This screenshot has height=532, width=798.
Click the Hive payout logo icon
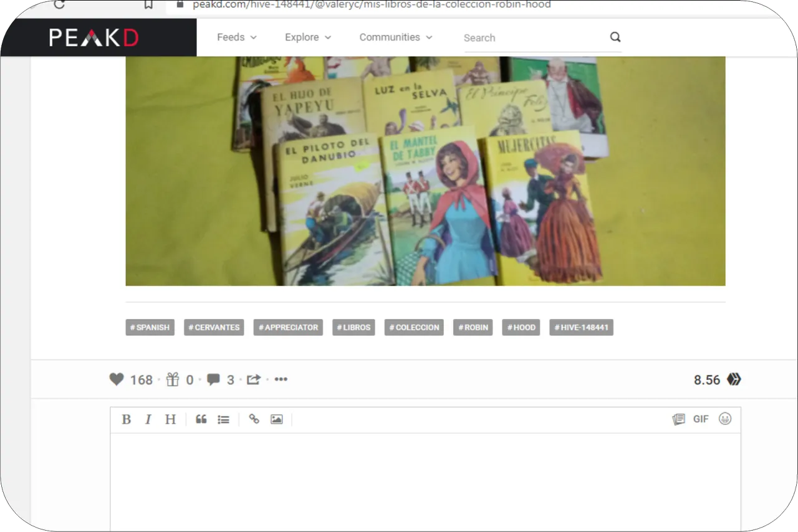click(734, 379)
